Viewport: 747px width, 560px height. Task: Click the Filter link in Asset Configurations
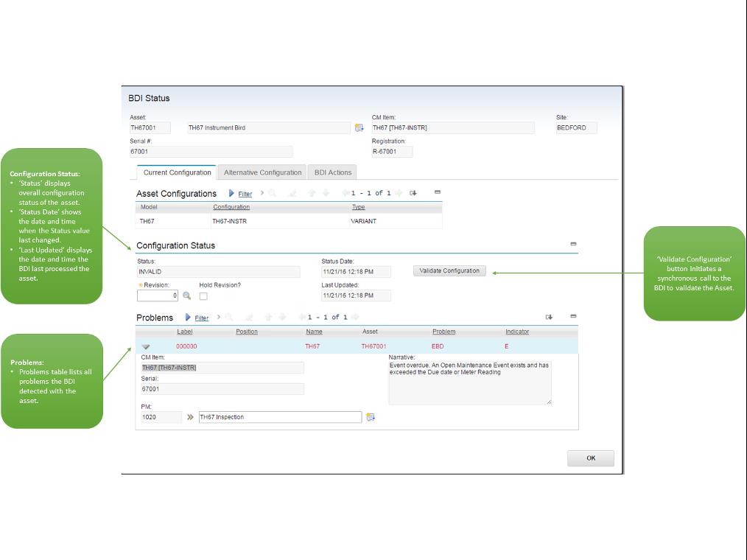(245, 194)
